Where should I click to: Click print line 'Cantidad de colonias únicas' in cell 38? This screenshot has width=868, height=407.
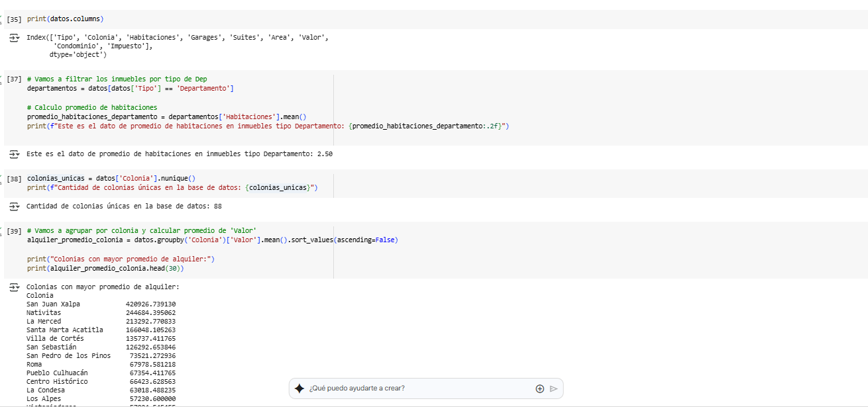[x=172, y=187]
